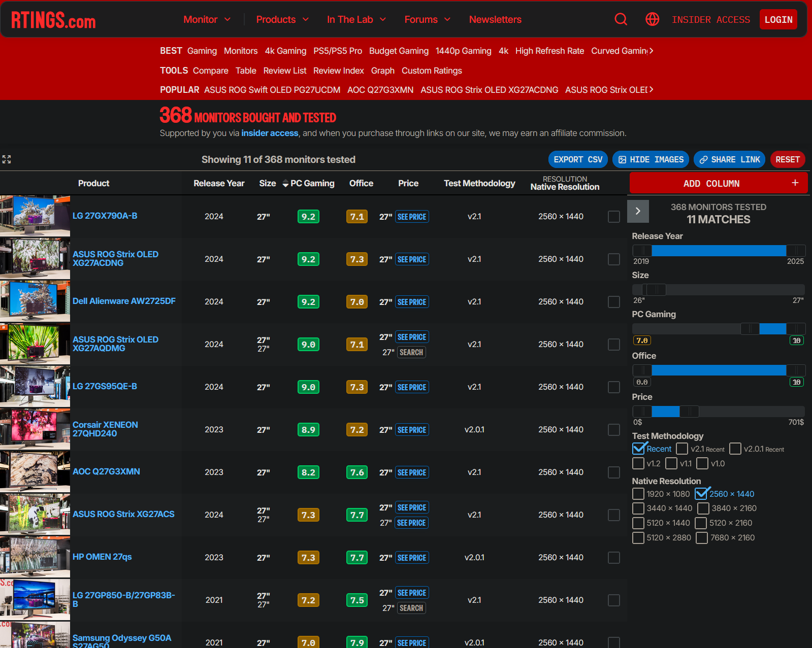Click image icon in Hide Images button
The image size is (812, 648).
click(622, 159)
